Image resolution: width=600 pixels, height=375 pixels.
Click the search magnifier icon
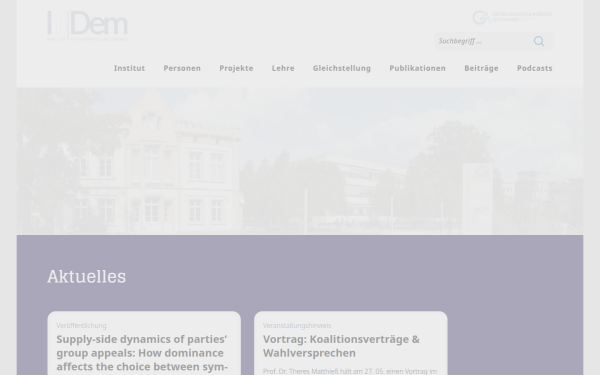tap(539, 41)
